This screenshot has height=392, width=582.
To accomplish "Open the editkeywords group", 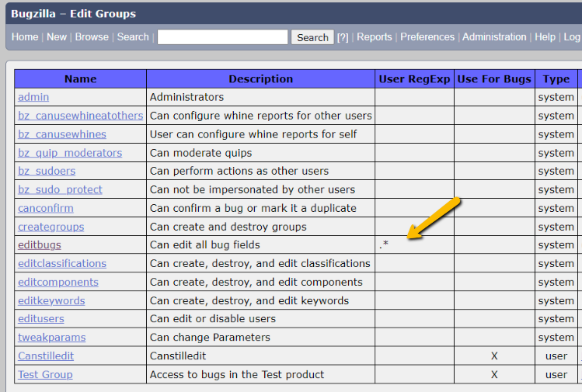I will [51, 300].
